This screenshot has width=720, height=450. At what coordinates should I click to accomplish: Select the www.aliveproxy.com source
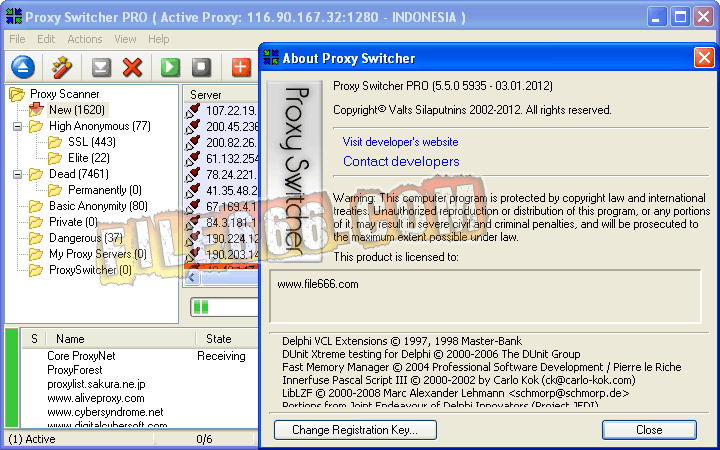140,398
